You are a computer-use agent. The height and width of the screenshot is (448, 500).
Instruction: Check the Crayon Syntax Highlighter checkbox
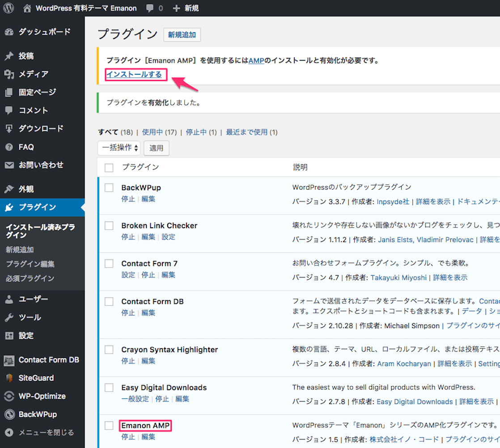[109, 350]
